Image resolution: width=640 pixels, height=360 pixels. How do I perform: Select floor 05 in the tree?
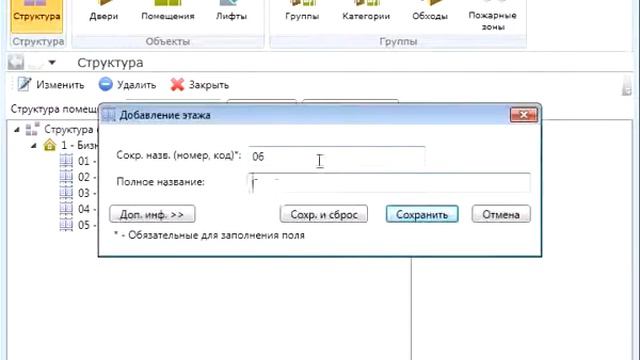click(78, 225)
